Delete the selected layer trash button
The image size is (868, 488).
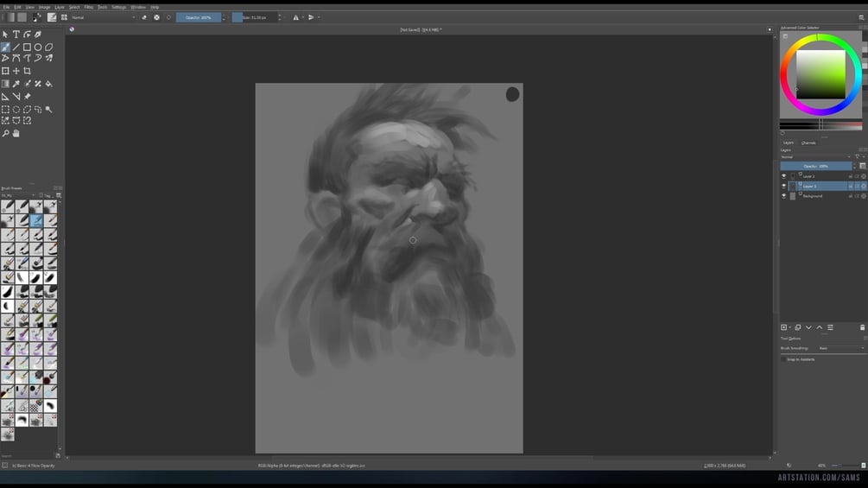[862, 327]
